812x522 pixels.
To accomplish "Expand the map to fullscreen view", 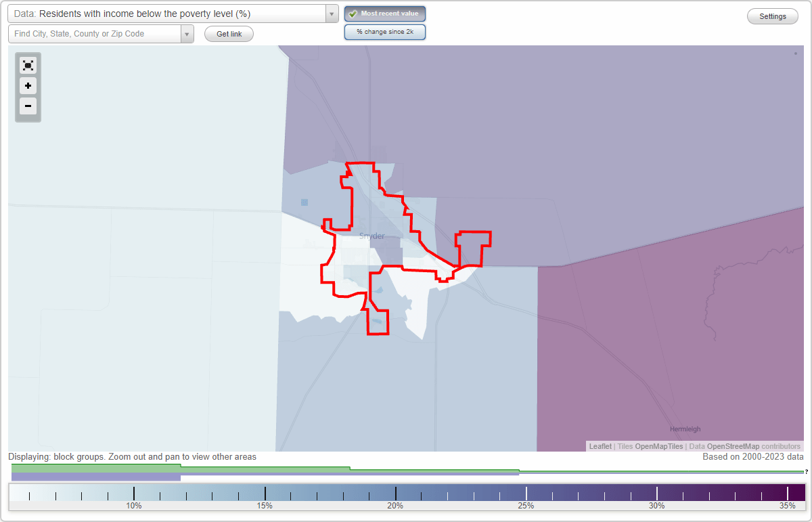I will [x=28, y=65].
